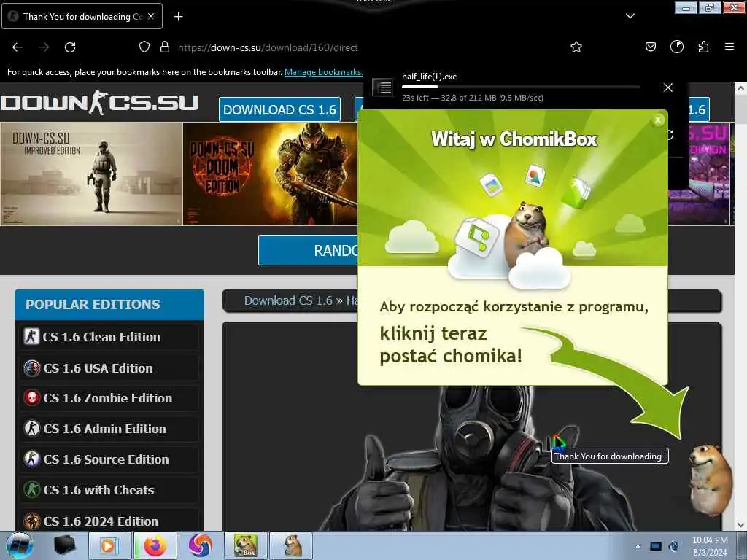Screen dimensions: 747x560
Task: Click the green with Cheats icon
Action: (32, 489)
